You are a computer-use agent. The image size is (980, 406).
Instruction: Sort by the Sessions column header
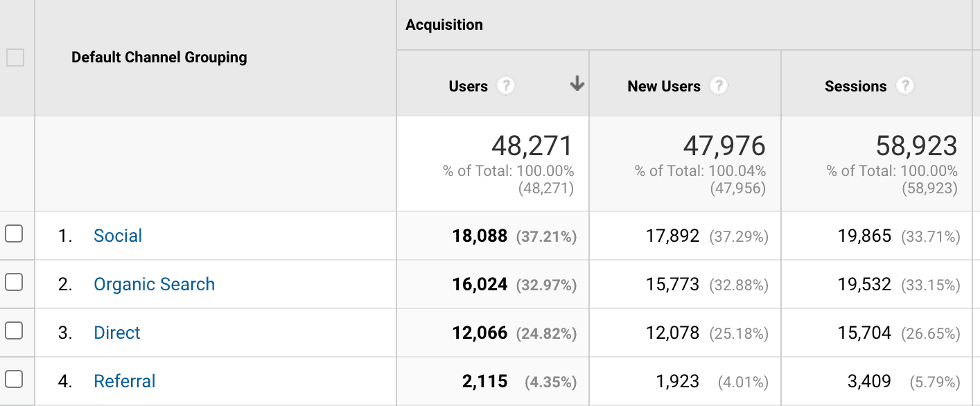click(856, 87)
